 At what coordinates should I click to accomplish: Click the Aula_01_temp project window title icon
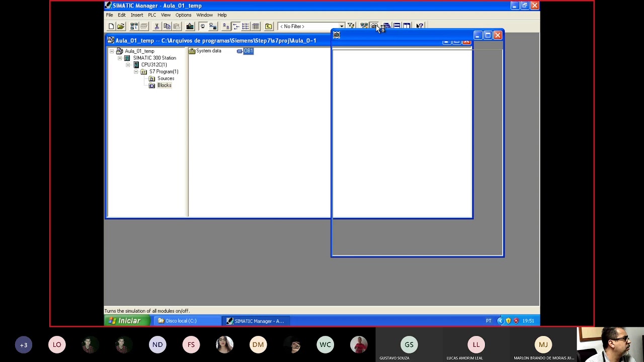click(111, 40)
